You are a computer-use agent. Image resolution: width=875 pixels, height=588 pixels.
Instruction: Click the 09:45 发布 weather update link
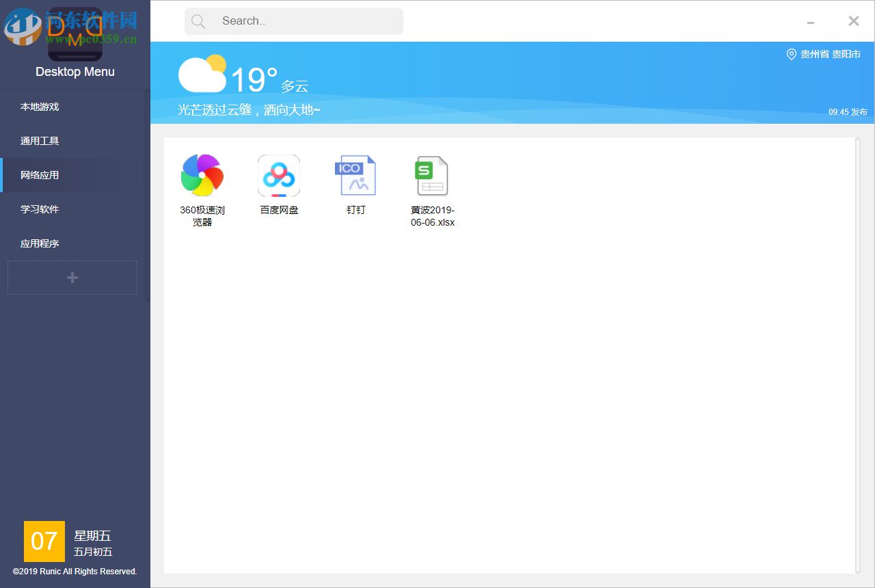point(848,111)
